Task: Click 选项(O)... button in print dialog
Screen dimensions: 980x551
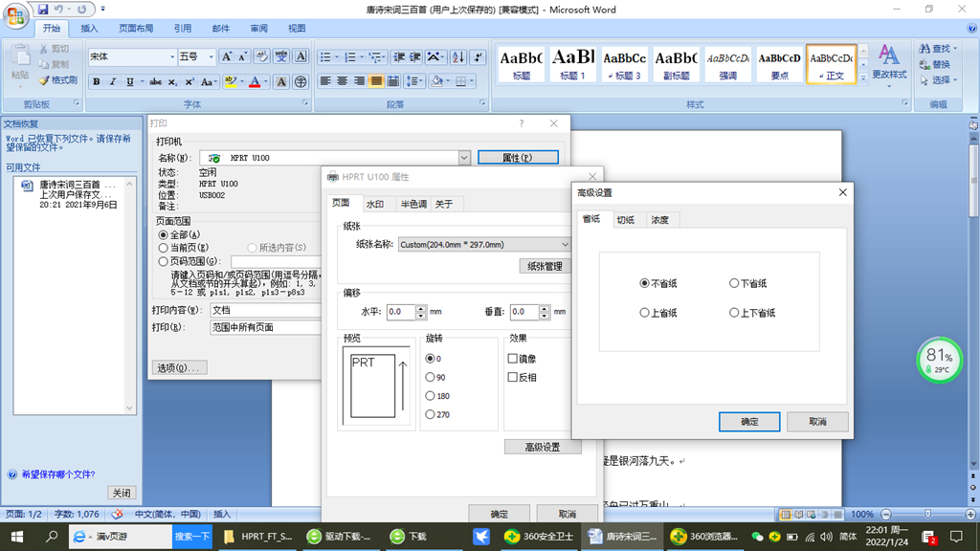Action: (x=179, y=368)
